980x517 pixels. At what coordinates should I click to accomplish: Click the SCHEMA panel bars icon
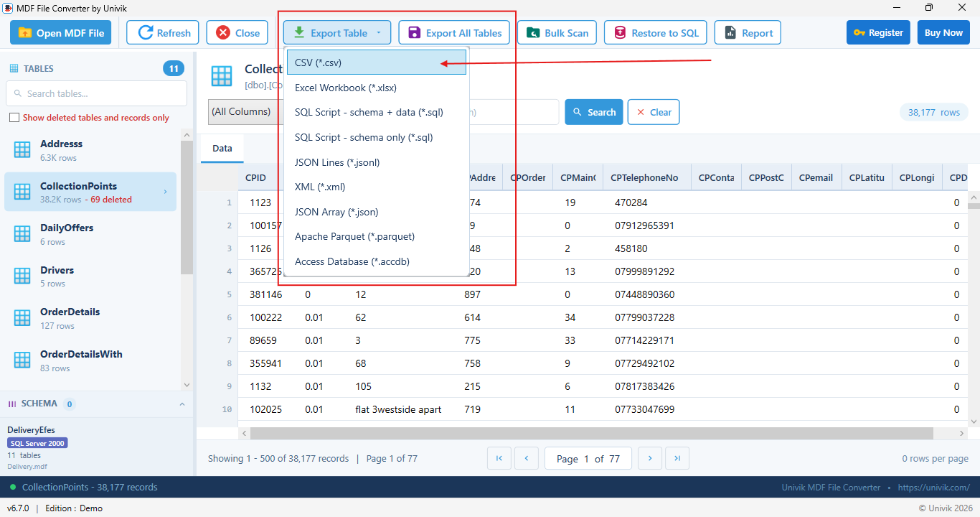coord(12,404)
